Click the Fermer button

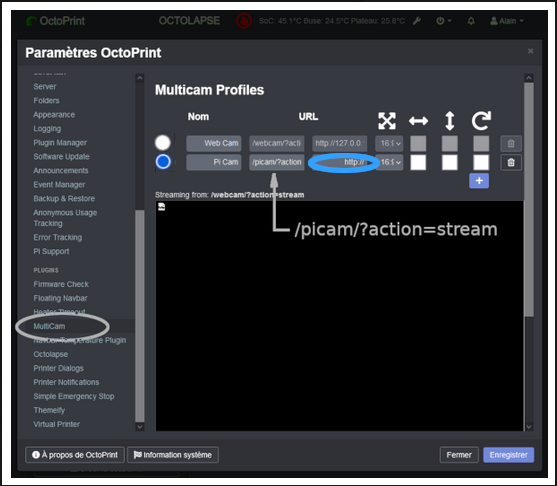click(x=459, y=455)
